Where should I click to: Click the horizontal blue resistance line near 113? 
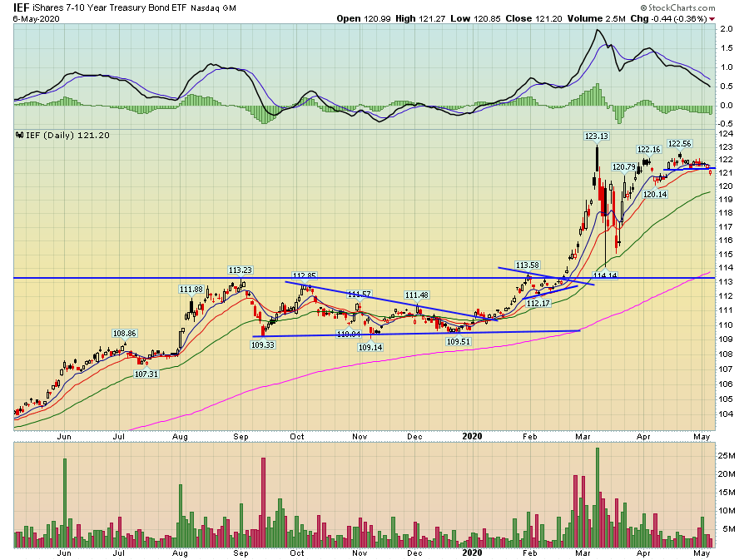tap(364, 278)
